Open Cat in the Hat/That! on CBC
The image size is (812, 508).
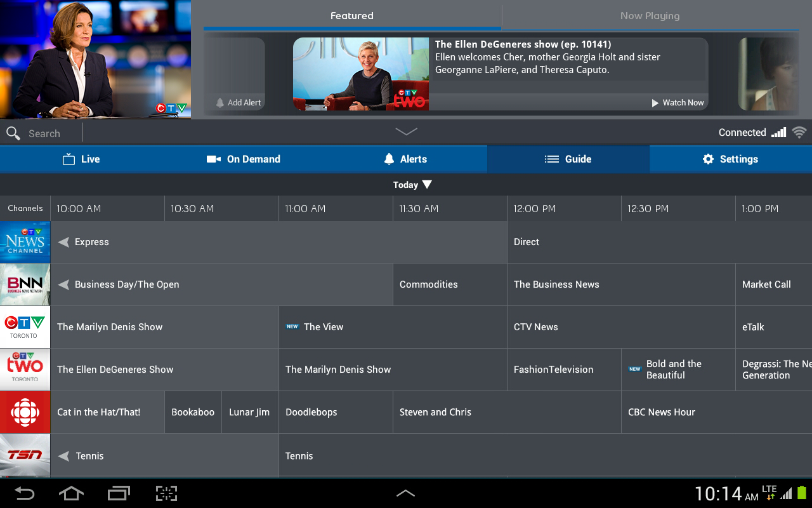[107, 412]
